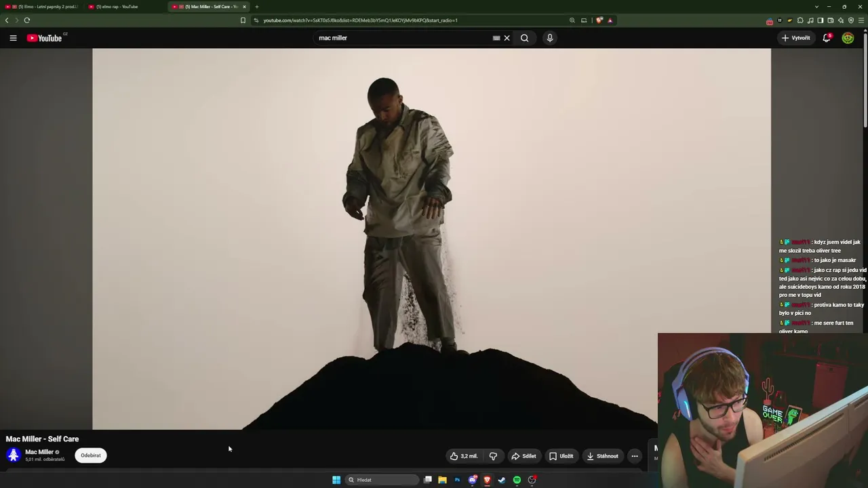Click the magnifier search button on YouTube

point(524,38)
